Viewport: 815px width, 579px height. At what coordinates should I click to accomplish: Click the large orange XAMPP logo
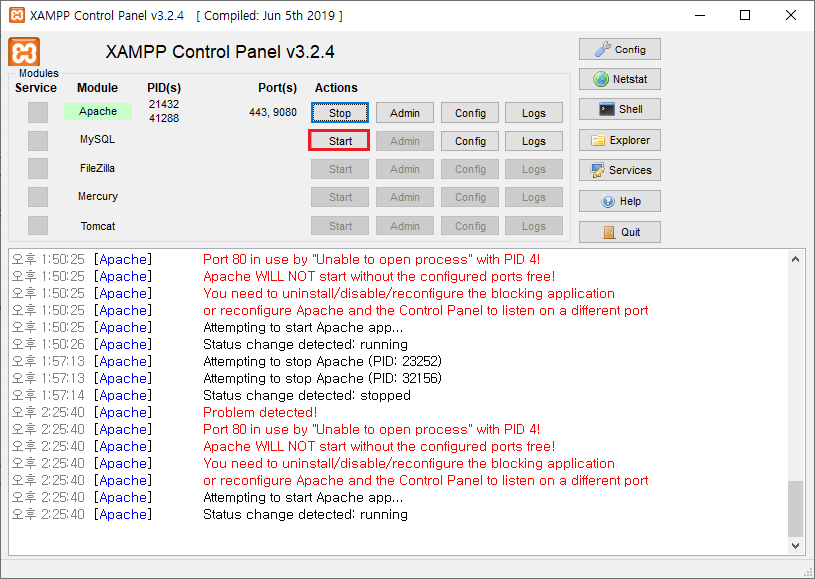(24, 52)
